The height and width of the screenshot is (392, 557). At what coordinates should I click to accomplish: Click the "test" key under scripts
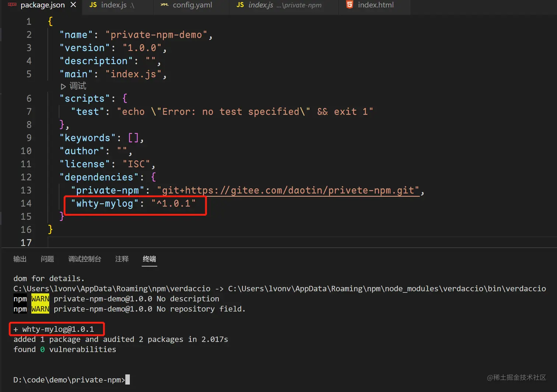(88, 112)
